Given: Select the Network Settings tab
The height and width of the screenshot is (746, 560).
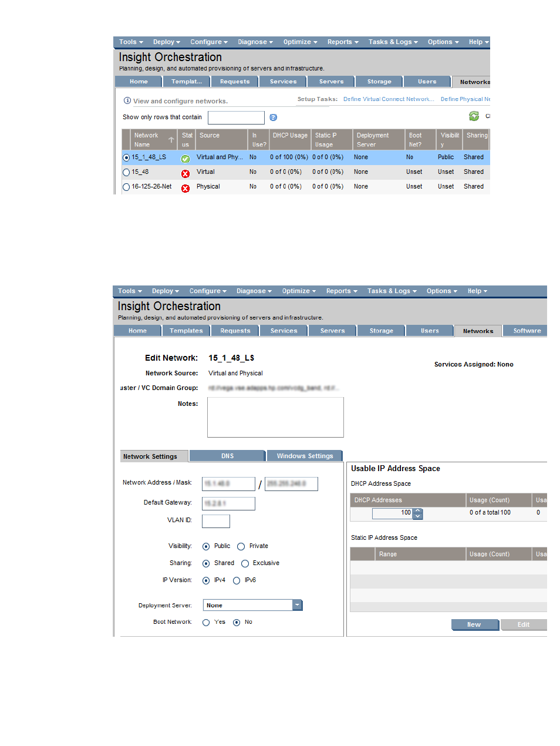Looking at the screenshot, I should tap(154, 456).
